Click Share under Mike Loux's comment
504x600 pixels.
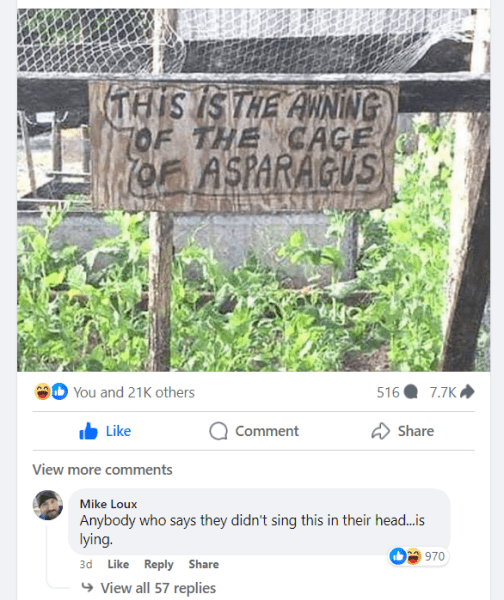point(204,564)
